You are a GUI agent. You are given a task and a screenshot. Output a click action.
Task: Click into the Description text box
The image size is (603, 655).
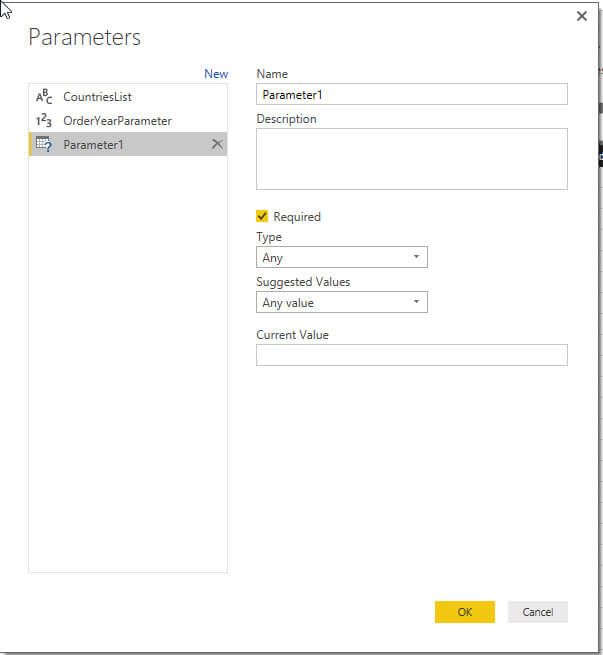411,158
